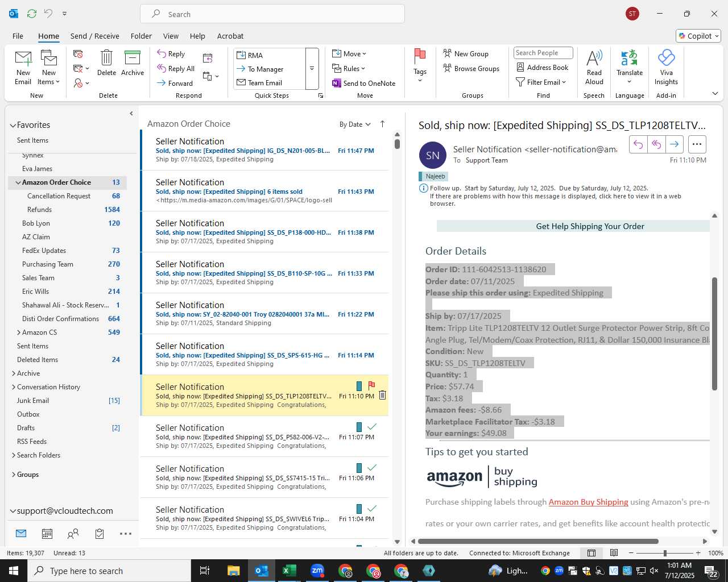Screen dimensions: 728x582
Task: Open the Rules dropdown
Action: point(349,68)
